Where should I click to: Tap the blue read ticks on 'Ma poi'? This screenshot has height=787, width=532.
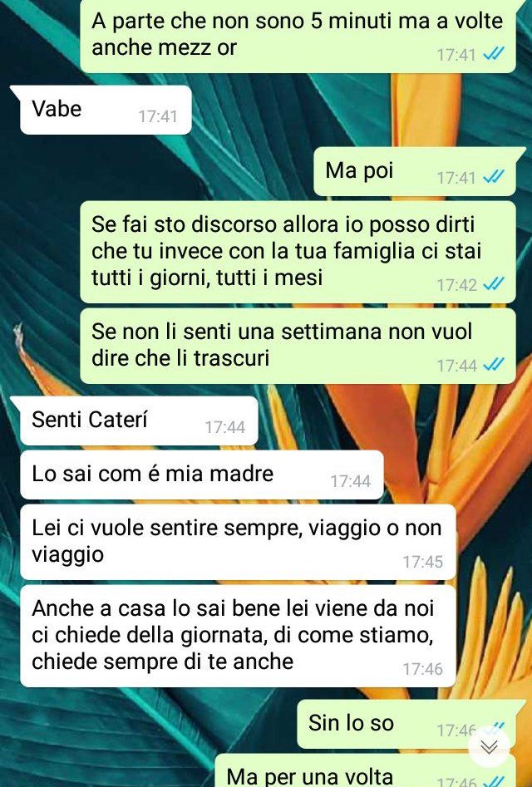[x=493, y=177]
